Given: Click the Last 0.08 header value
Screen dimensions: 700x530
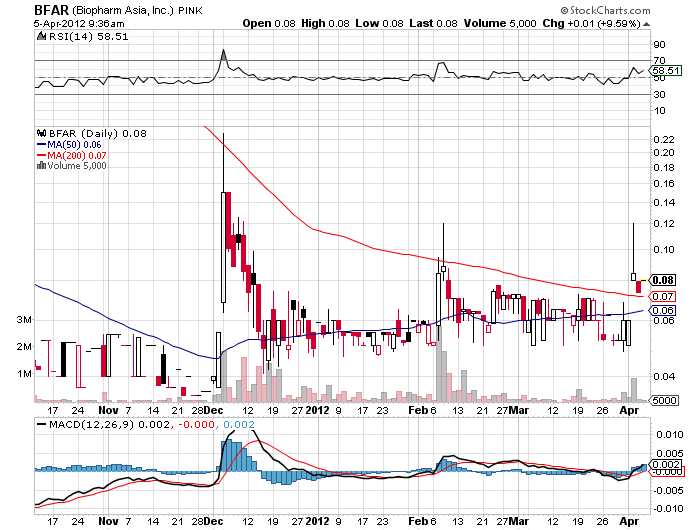Looking at the screenshot, I should point(433,24).
